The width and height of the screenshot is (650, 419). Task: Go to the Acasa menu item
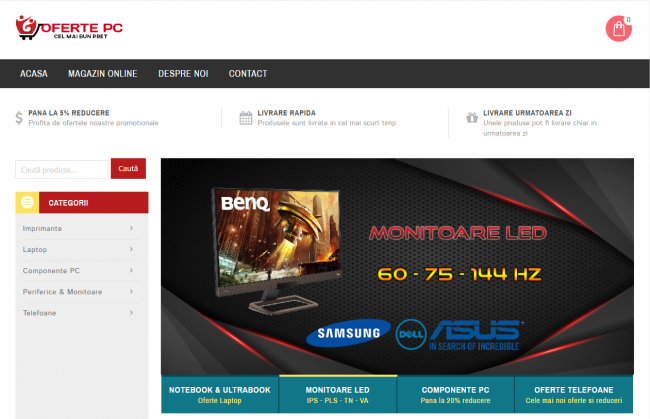tap(34, 74)
